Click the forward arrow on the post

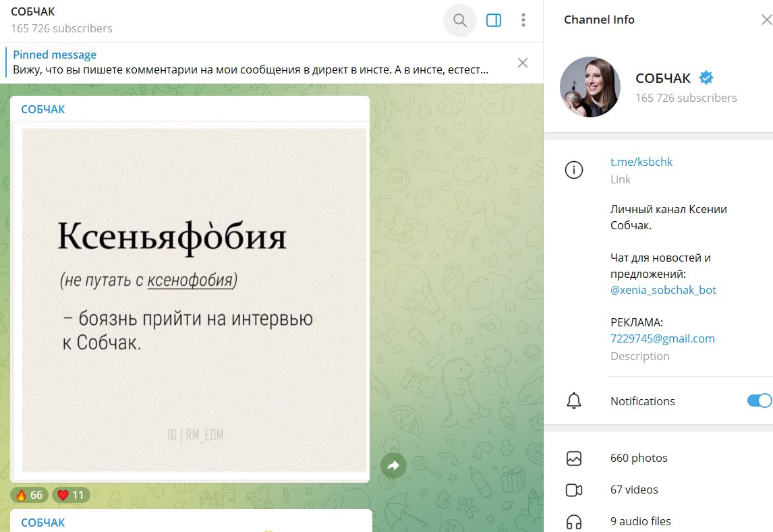coord(393,465)
